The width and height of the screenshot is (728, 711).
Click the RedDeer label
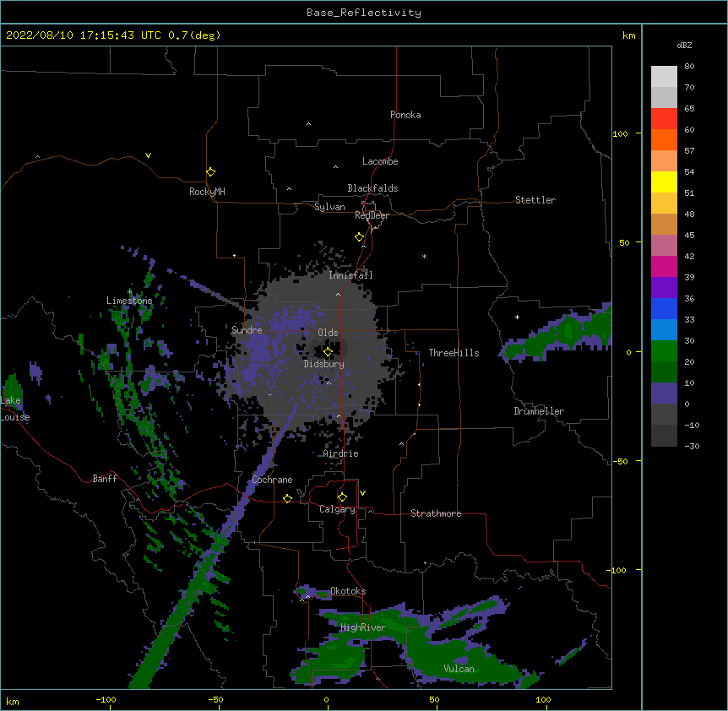click(372, 215)
